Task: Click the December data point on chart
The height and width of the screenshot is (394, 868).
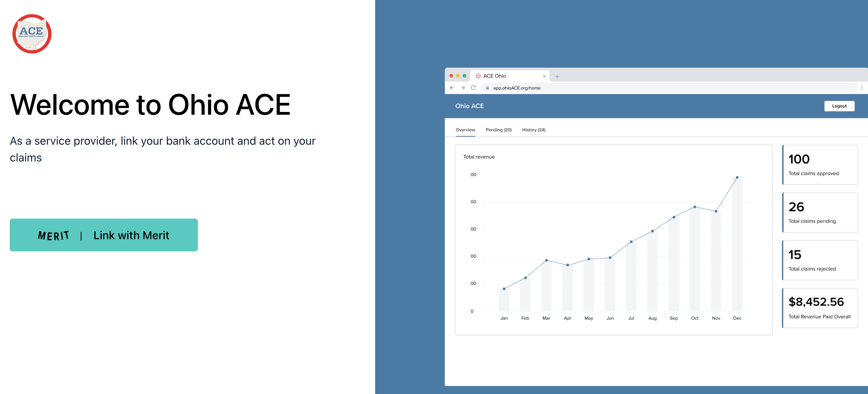Action: [737, 177]
